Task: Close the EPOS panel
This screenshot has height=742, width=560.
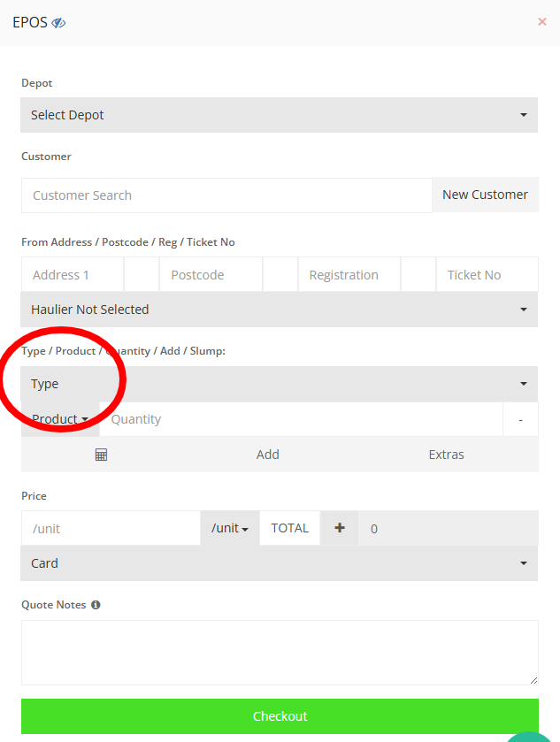Action: point(541,22)
